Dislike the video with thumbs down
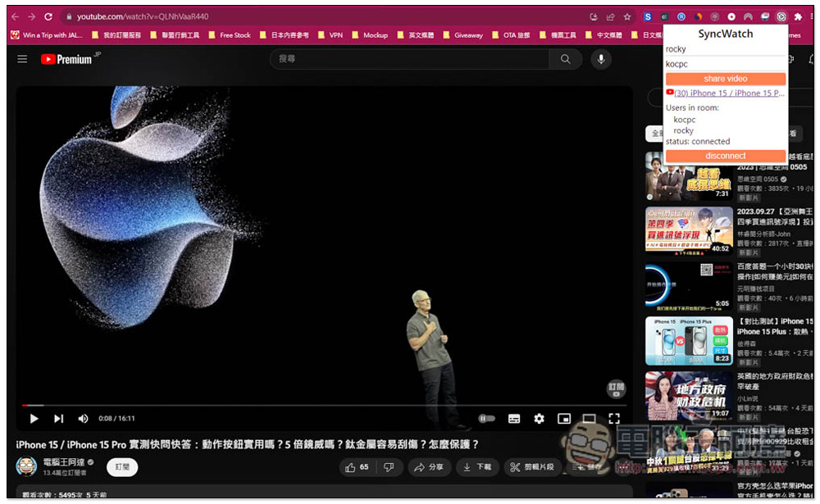 coord(389,467)
